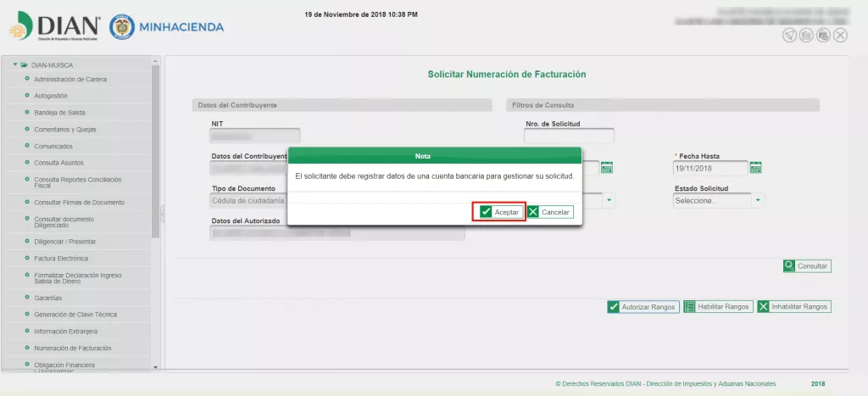Select Bandeja de Salida menu entry
Screen dimensions: 868x396
pyautogui.click(x=58, y=113)
